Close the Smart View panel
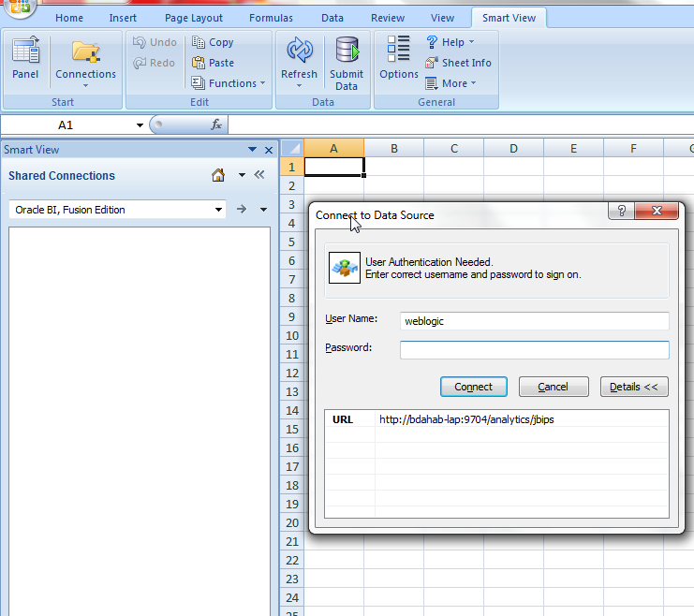The height and width of the screenshot is (616, 694). [268, 150]
